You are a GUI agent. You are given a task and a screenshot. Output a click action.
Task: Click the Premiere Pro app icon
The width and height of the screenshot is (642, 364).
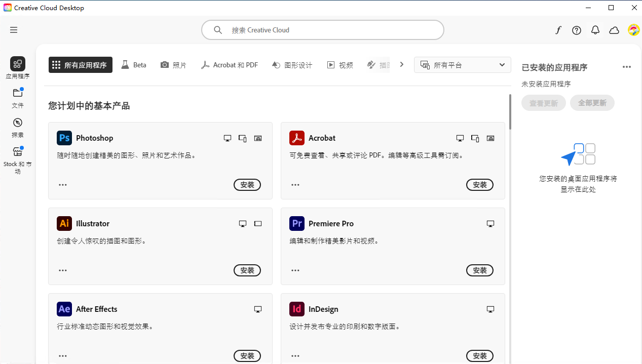pos(297,223)
